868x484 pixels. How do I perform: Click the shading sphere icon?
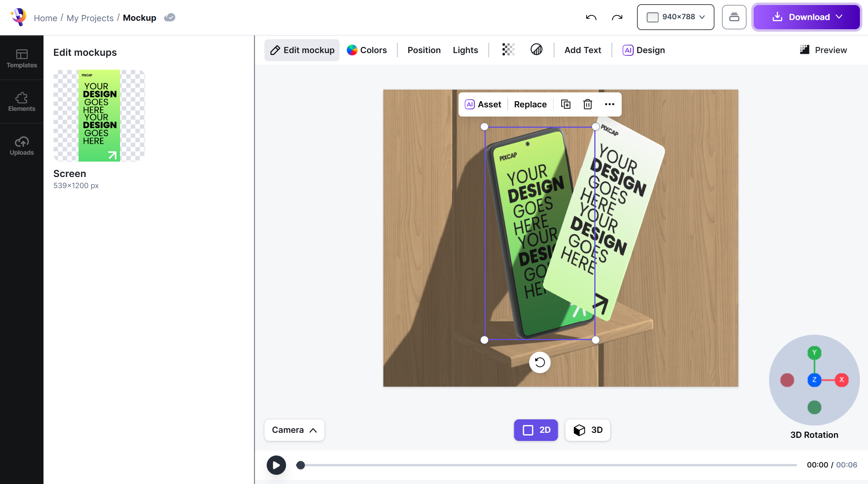coord(536,50)
